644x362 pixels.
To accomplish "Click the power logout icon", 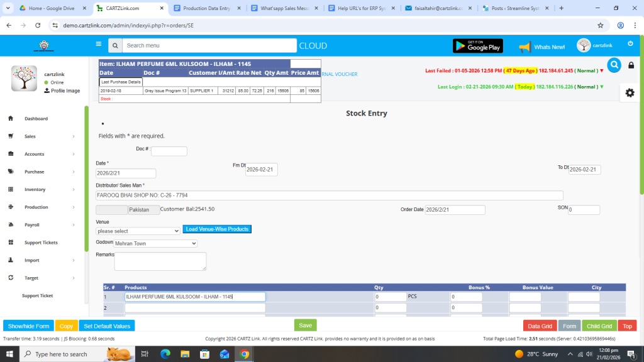I will click(x=630, y=43).
